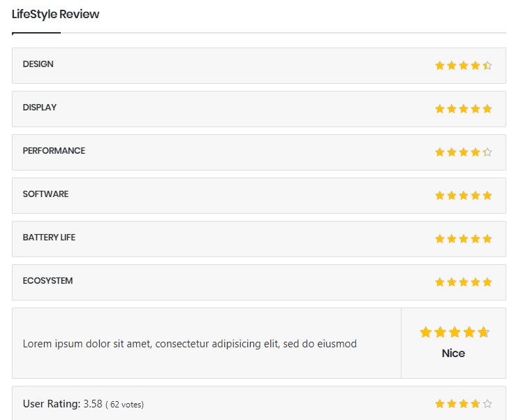Click the DISPLAY rating label
This screenshot has width=507, height=420.
click(x=40, y=108)
